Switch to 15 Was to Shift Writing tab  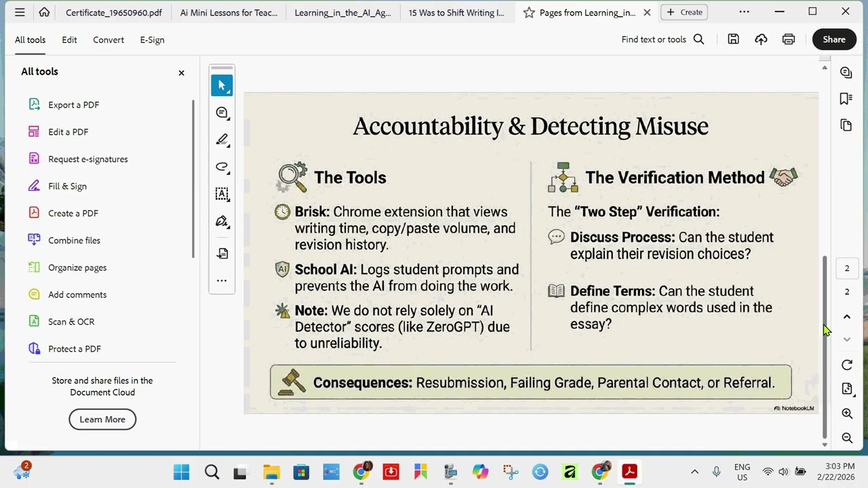coord(456,12)
